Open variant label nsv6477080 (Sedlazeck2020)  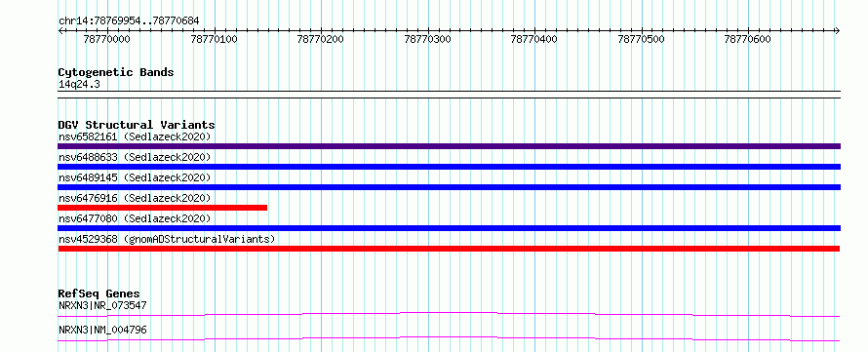pyautogui.click(x=135, y=218)
